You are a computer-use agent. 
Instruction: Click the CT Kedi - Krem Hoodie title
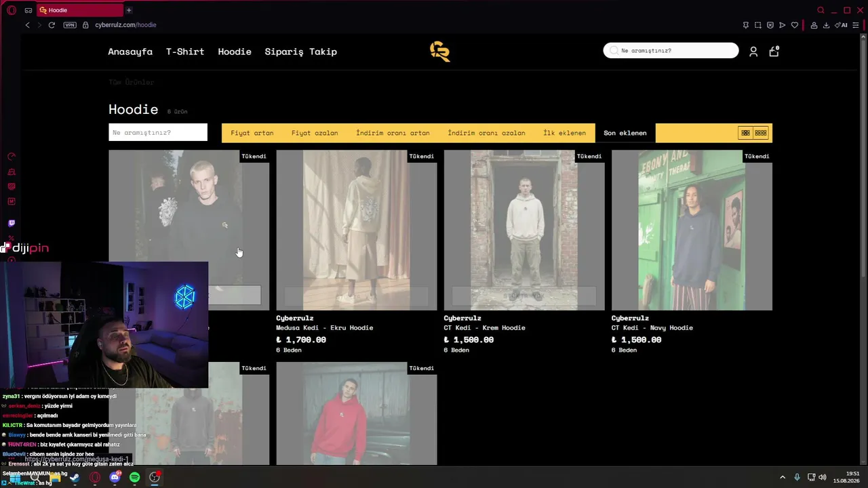pyautogui.click(x=485, y=328)
